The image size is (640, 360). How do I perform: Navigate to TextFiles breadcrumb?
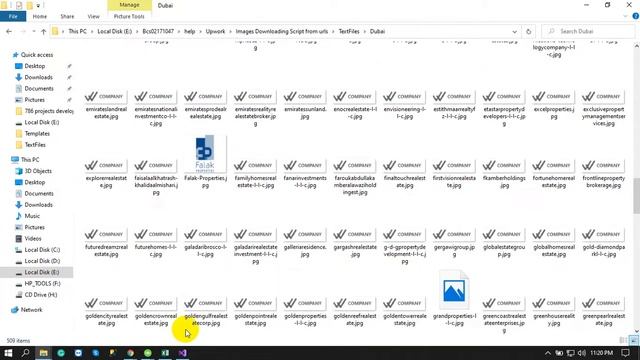(349, 31)
